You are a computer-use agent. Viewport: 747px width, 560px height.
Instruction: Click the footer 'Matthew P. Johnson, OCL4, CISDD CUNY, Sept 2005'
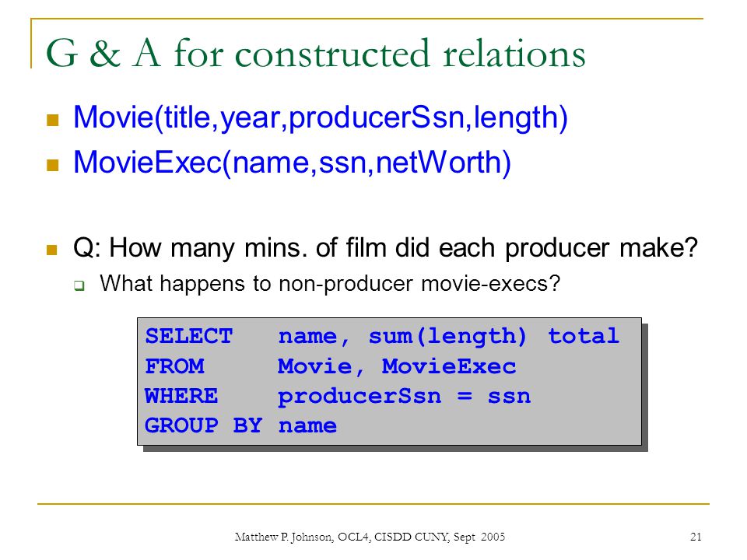(370, 537)
